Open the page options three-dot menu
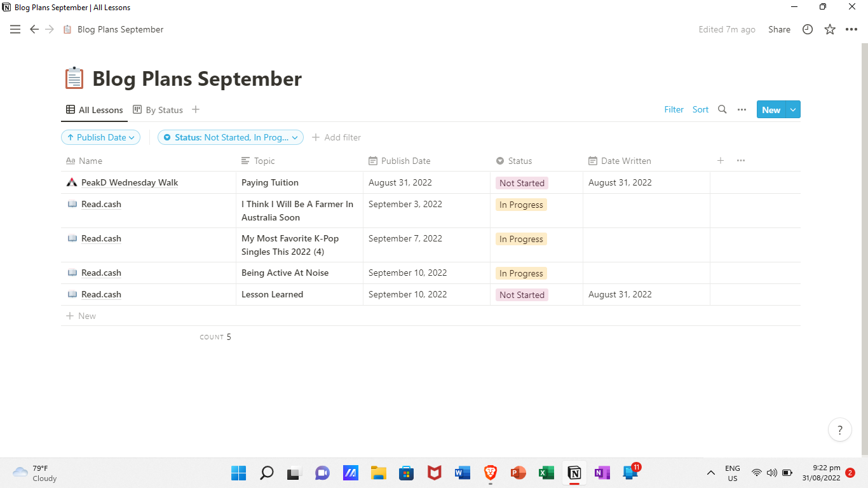 coord(851,29)
